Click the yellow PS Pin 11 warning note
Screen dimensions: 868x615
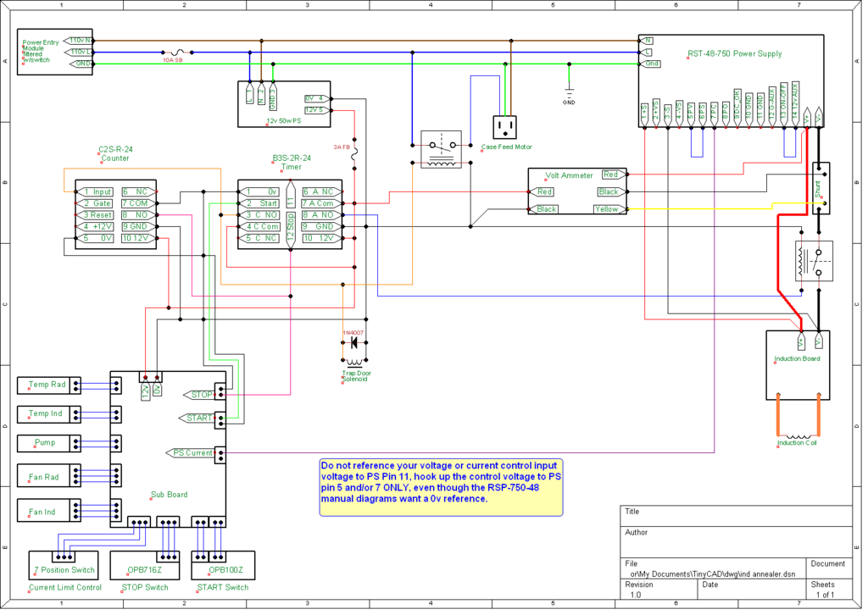tap(441, 487)
